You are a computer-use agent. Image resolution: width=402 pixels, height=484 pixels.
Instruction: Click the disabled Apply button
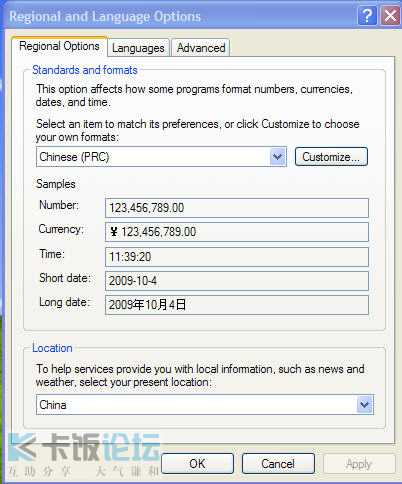point(359,464)
